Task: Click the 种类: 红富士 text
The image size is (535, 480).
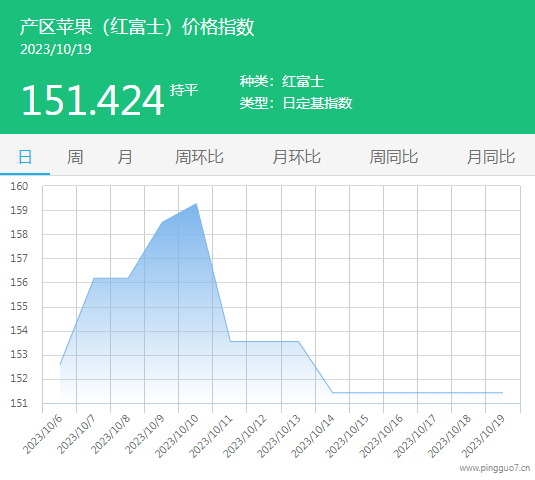Action: point(282,81)
